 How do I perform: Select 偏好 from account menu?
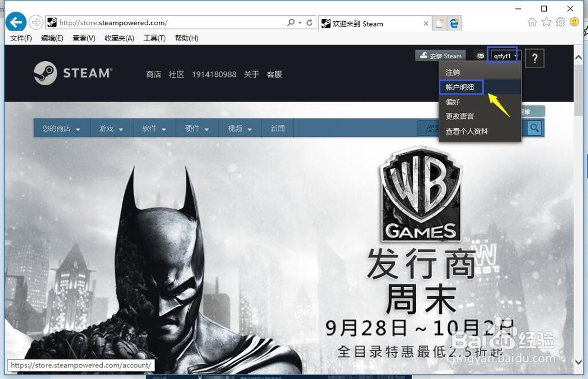pos(480,102)
